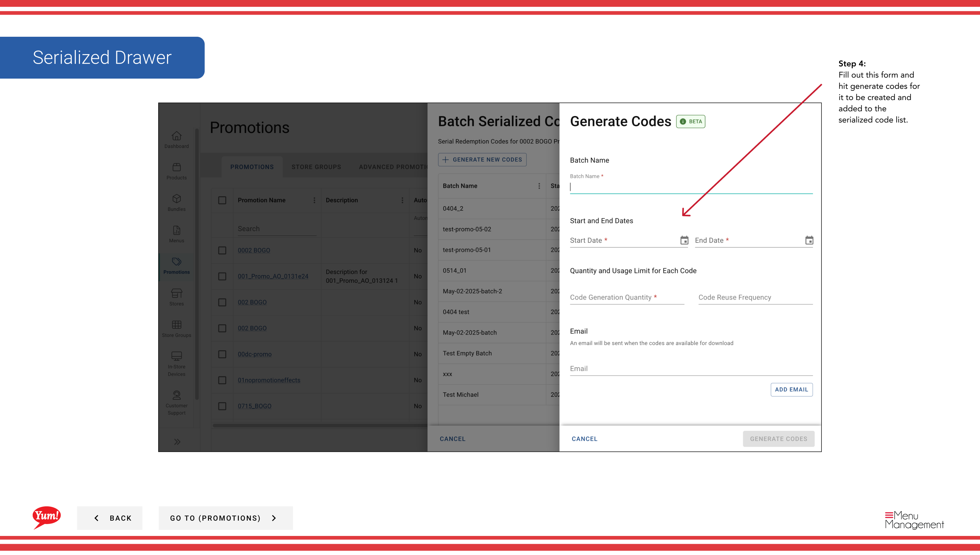980x555 pixels.
Task: Open the Menus sidebar icon
Action: click(x=177, y=234)
